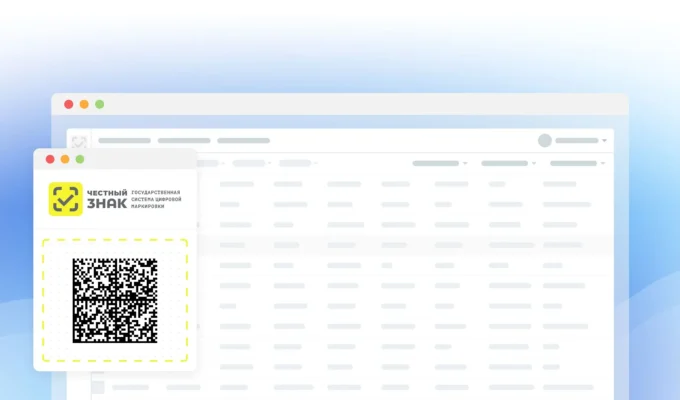The height and width of the screenshot is (400, 680).
Task: Minimize the front Честный ЗНАК window (orange dot)
Action: click(65, 159)
